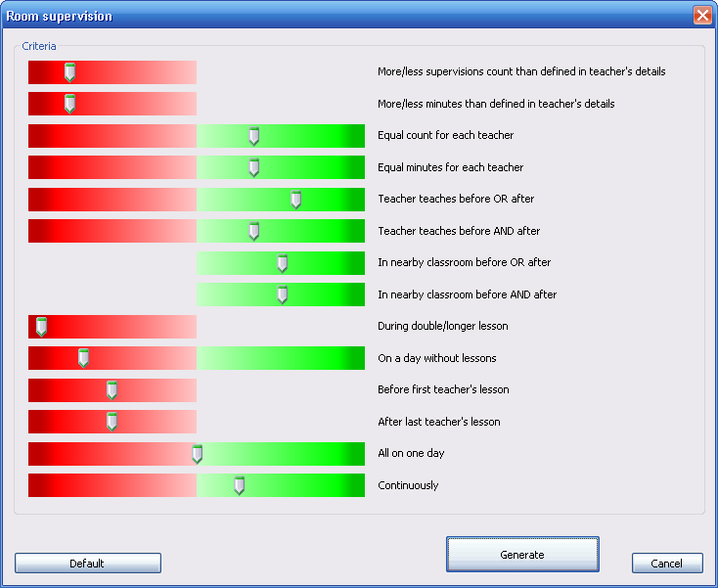Click the After last teacher's lesson slider thumb
The image size is (718, 588).
[x=112, y=422]
